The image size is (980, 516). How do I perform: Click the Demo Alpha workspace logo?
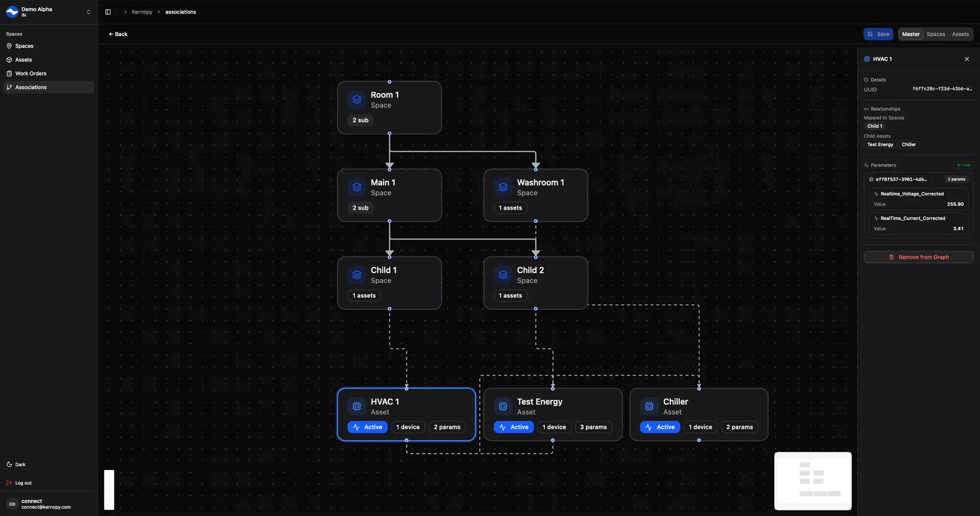pos(12,12)
